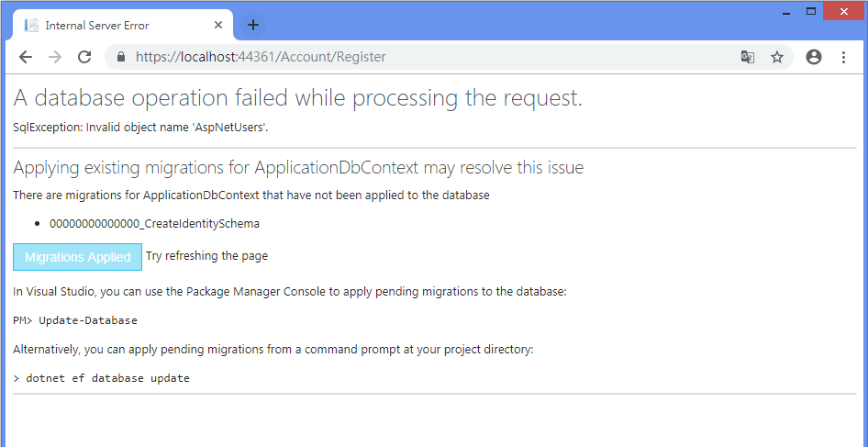Viewport: 868px width, 447px height.
Task: Open a new tab with plus button
Action: tap(253, 25)
